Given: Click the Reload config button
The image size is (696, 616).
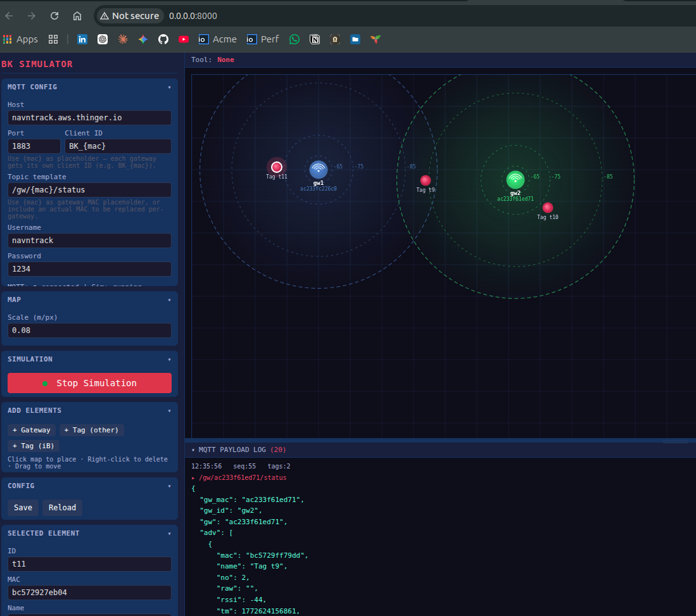Looking at the screenshot, I should click(x=62, y=508).
